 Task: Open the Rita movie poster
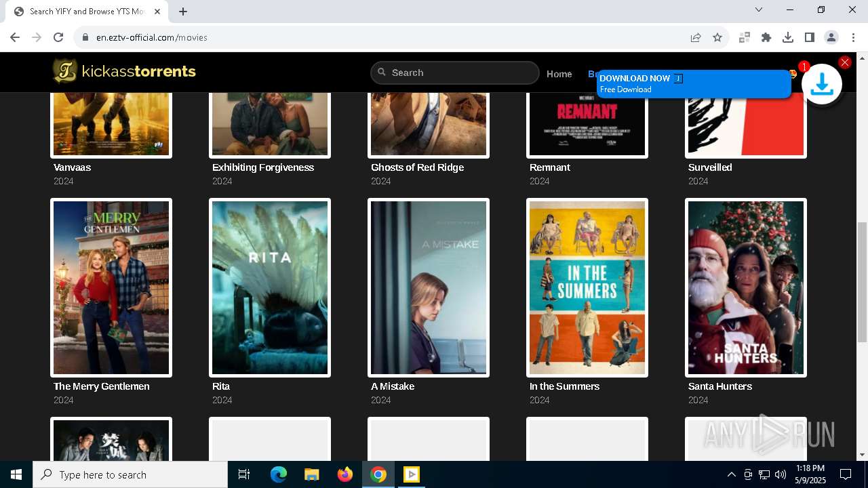coord(270,287)
